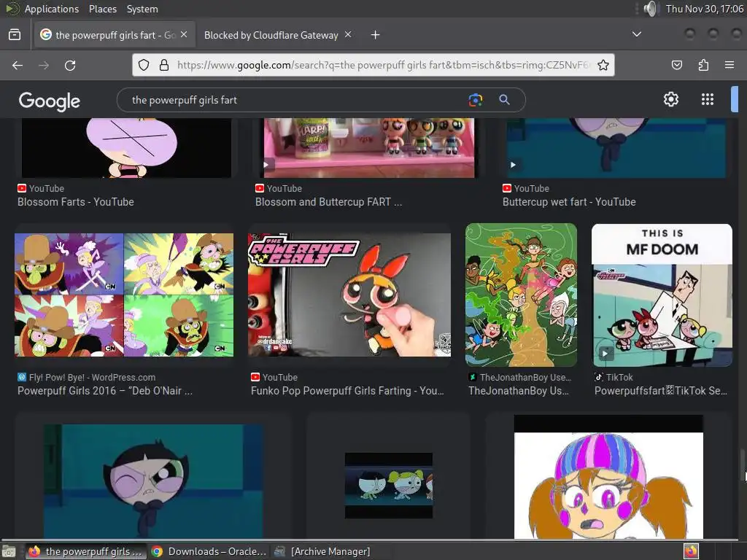The height and width of the screenshot is (560, 747).
Task: Open a new browser tab
Action: pos(376,35)
